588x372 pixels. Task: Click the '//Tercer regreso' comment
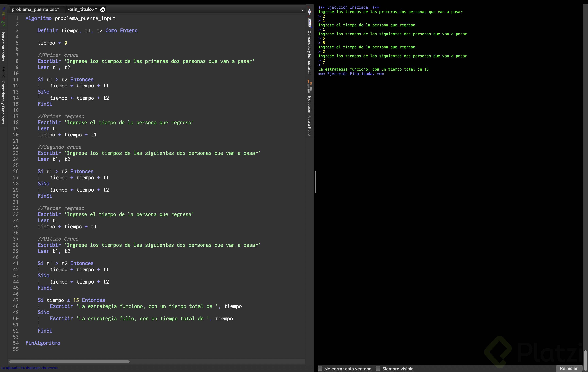[x=61, y=208]
